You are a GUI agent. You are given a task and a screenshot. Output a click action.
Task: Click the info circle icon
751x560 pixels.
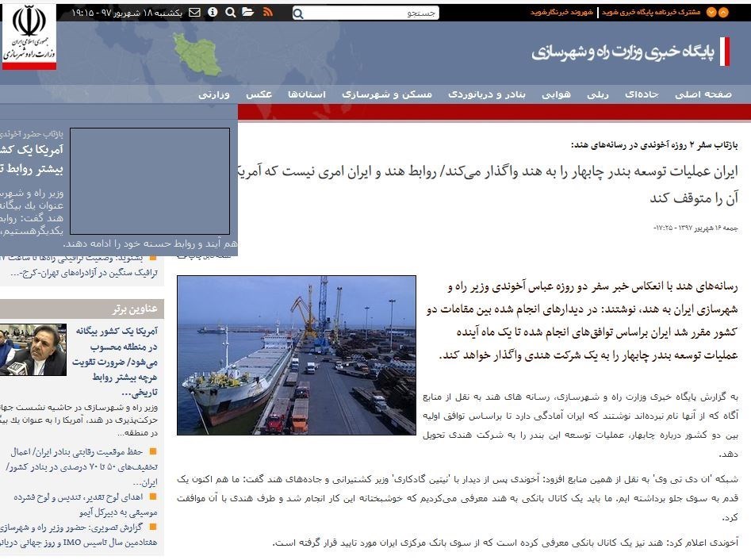[x=213, y=13]
